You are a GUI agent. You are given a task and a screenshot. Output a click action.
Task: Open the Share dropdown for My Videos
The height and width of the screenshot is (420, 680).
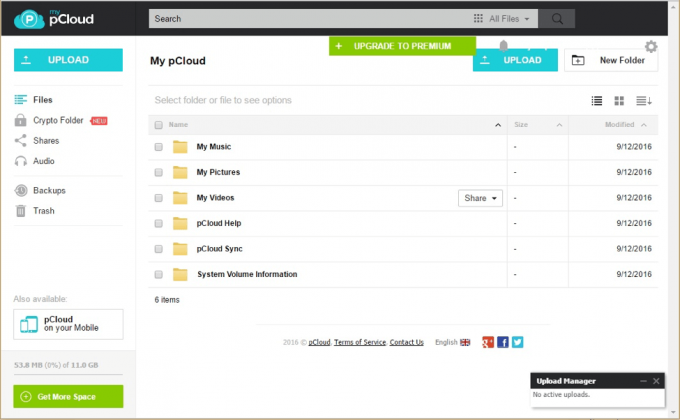[480, 198]
